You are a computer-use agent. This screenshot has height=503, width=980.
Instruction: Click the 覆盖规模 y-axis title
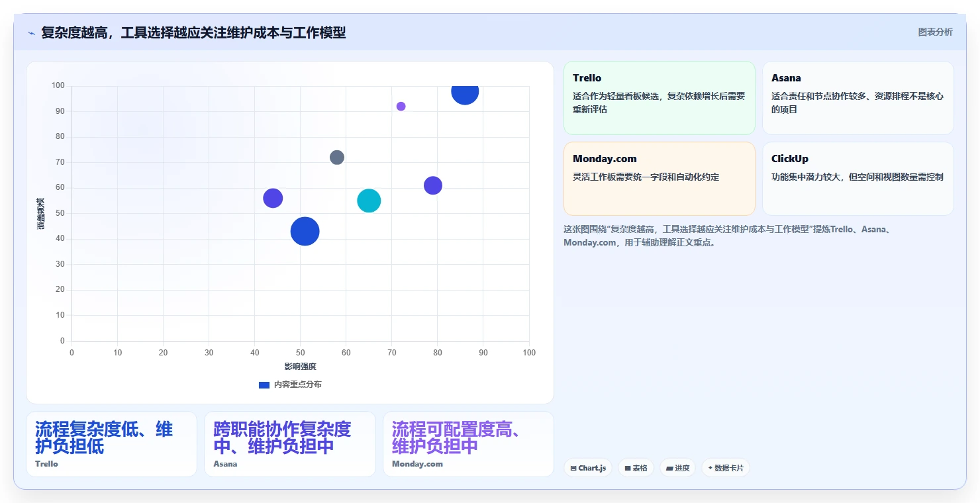40,214
